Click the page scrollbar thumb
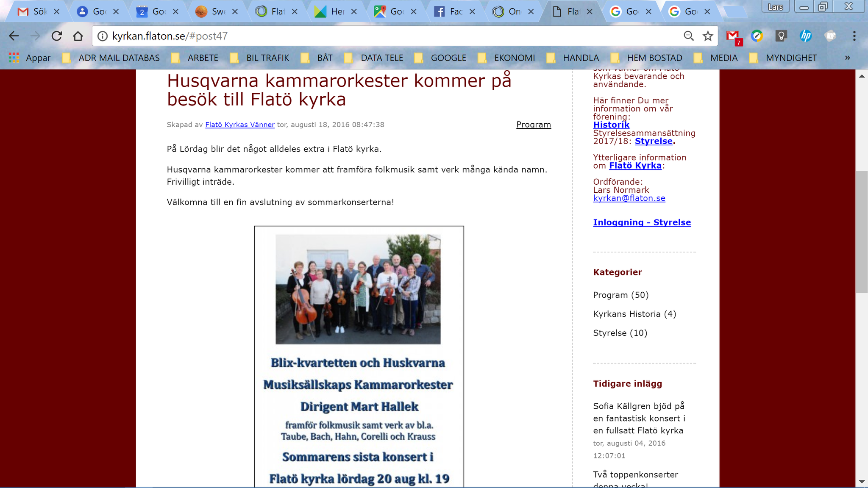 (x=862, y=232)
